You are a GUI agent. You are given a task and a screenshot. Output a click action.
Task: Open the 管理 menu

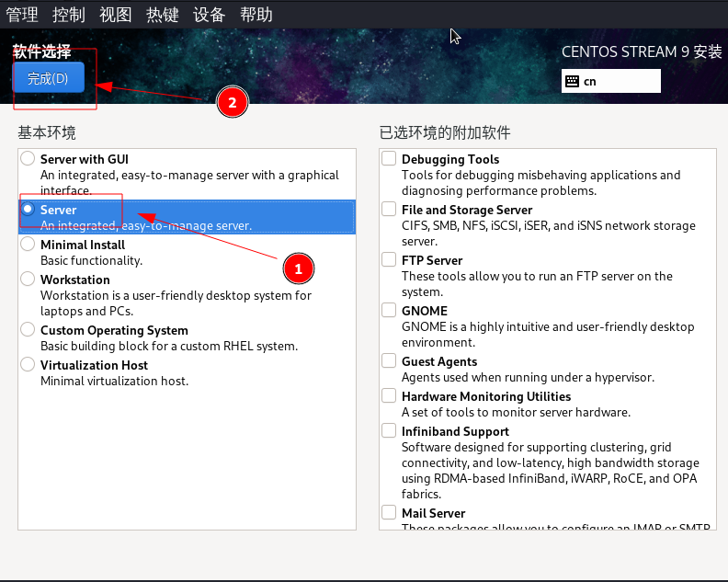click(x=22, y=15)
